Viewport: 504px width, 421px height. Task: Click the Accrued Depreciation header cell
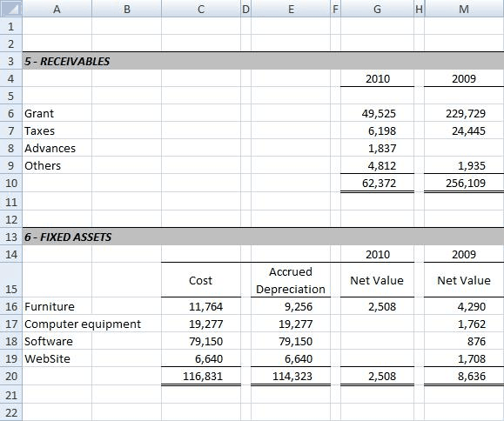[291, 280]
